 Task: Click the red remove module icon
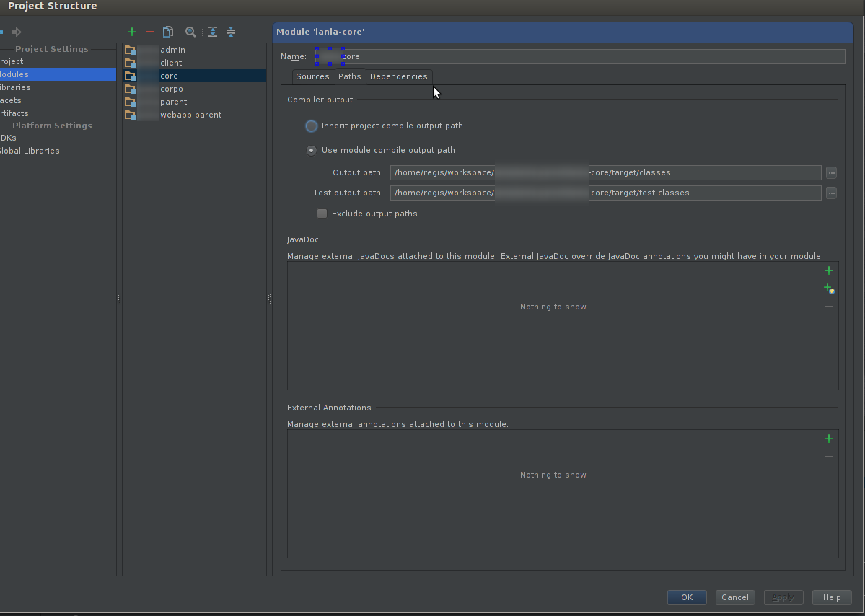tap(150, 32)
